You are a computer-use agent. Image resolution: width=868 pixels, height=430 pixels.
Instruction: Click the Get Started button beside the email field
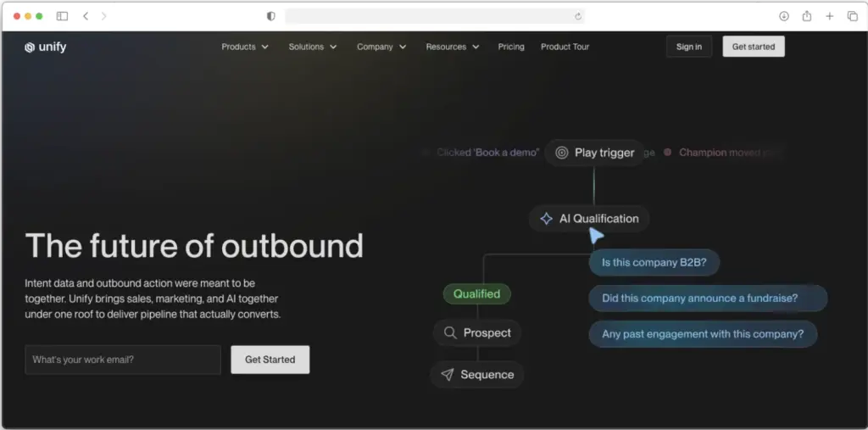point(270,360)
